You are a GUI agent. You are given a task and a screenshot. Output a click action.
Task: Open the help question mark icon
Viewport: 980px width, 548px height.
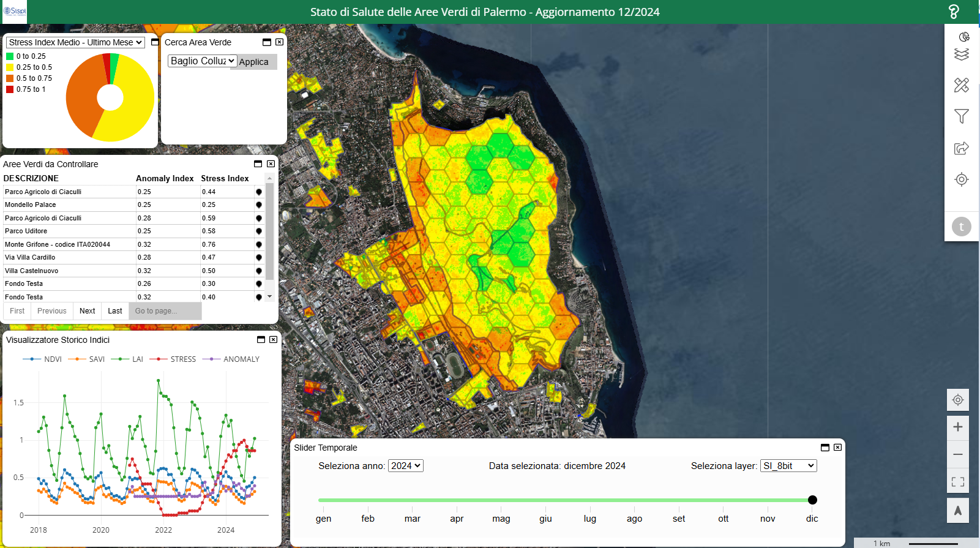tap(953, 12)
